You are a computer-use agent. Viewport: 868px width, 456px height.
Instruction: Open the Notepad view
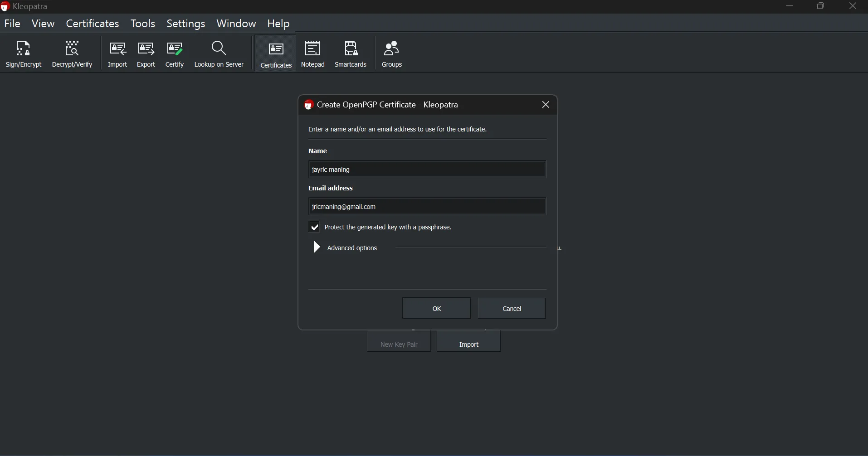click(313, 54)
